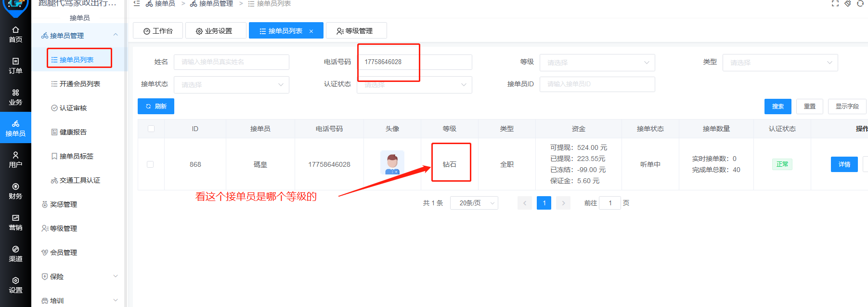
Task: Click the 刷新 refresh button
Action: (156, 107)
